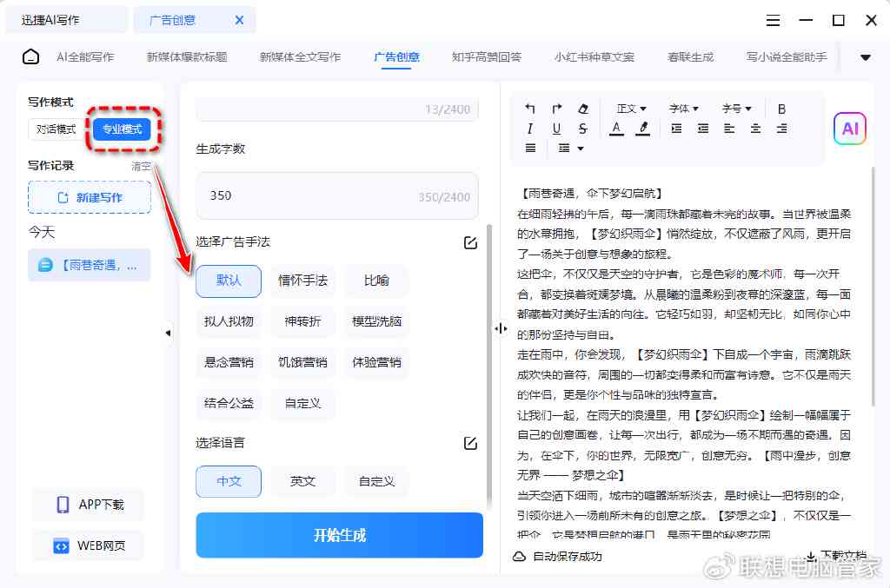Open the 字号 font size dropdown
This screenshot has height=588, width=890.
pyautogui.click(x=736, y=109)
